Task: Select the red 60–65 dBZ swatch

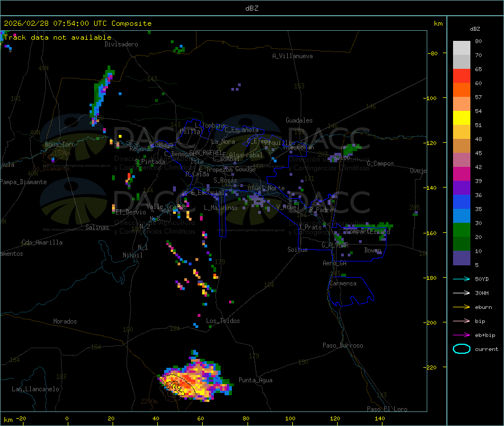Action: point(461,76)
